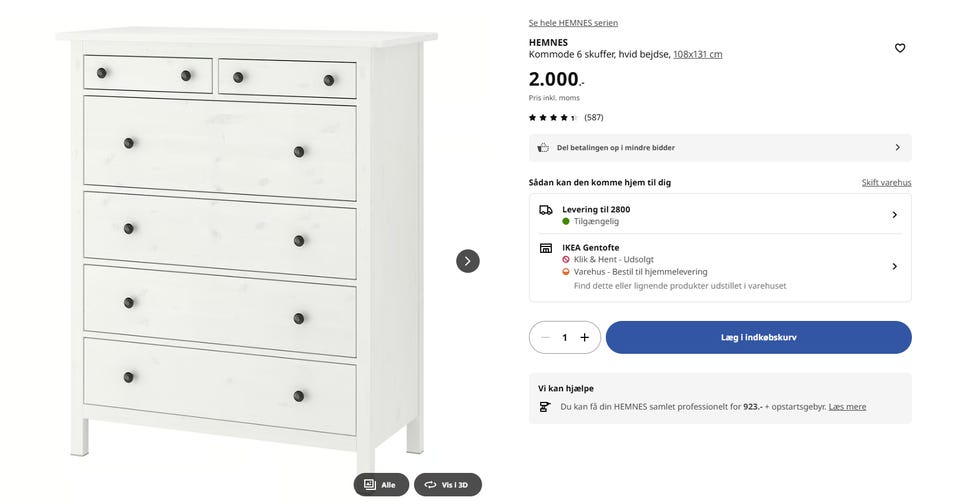Viewport: 960px width, 504px height.
Task: Open 'Vis i 3D' viewer
Action: [x=447, y=485]
